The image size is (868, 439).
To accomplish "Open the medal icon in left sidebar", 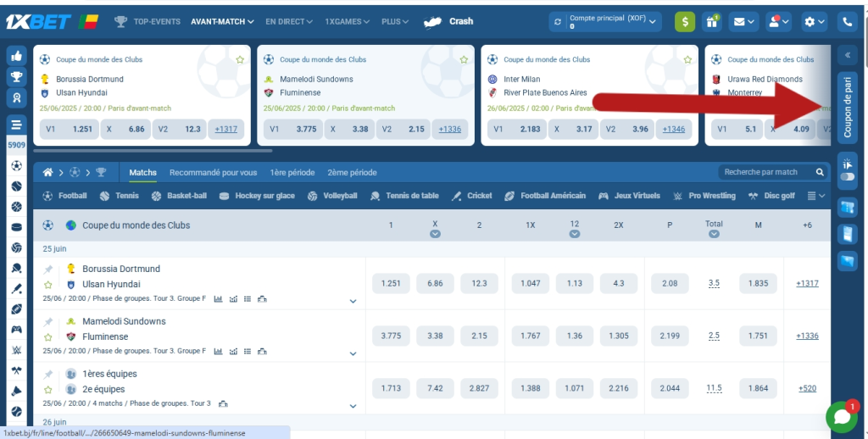I will pos(16,97).
